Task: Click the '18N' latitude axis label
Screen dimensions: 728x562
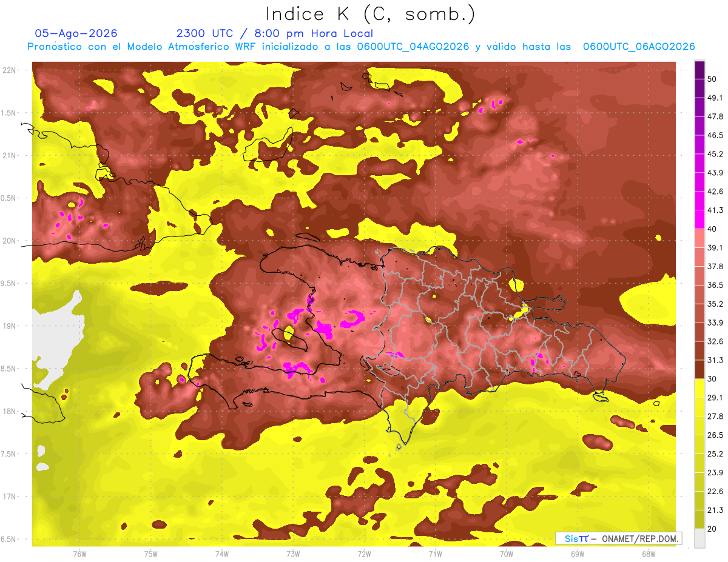Action: pos(10,411)
